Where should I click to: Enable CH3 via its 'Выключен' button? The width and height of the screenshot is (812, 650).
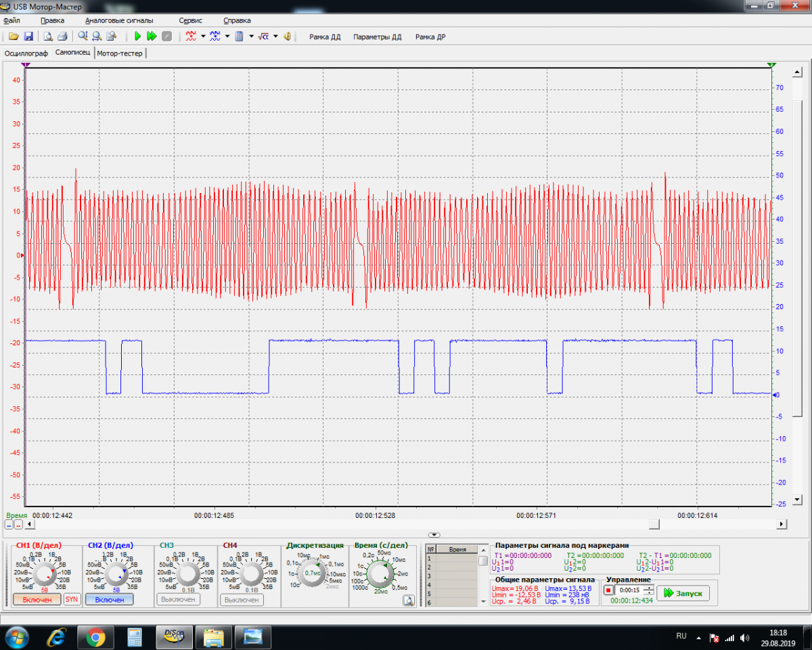tap(179, 599)
